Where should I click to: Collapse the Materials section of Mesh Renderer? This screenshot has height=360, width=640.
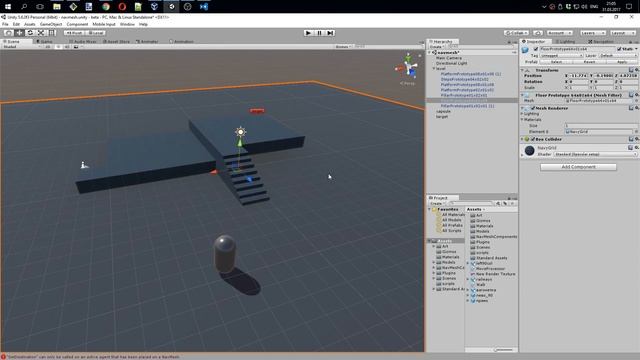tap(522, 120)
